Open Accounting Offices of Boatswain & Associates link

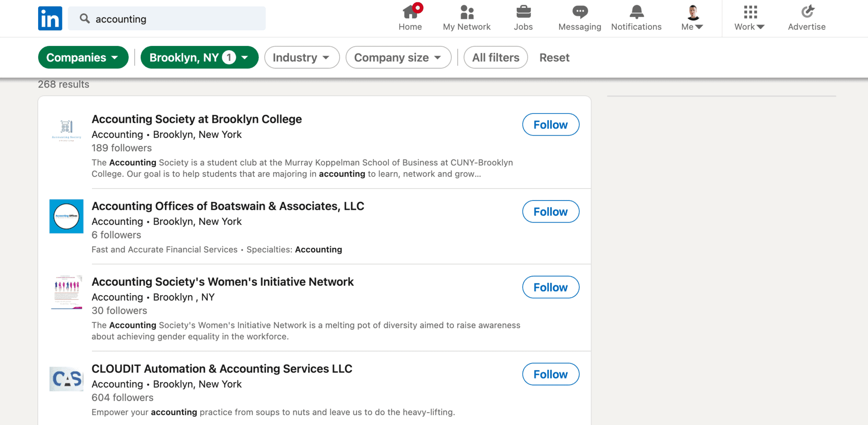(228, 206)
